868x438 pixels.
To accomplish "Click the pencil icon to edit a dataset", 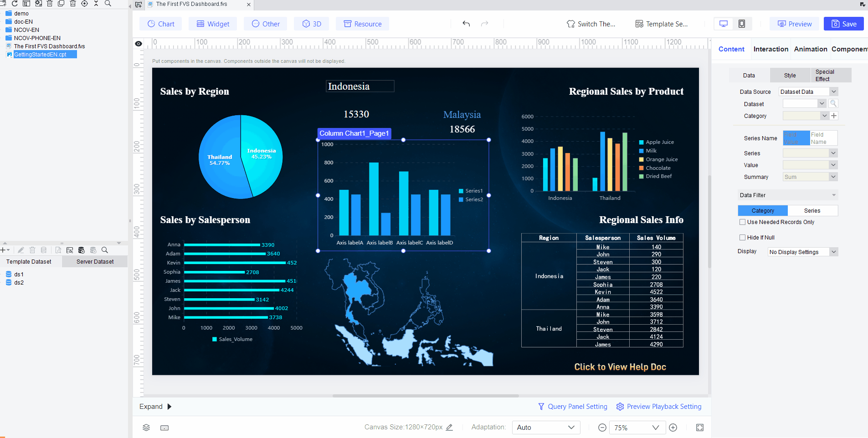I will pos(21,250).
